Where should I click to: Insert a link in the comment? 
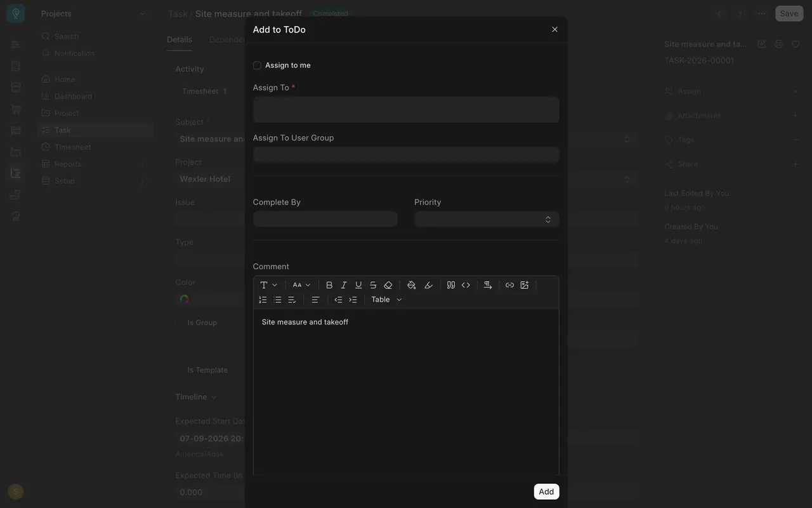509,285
